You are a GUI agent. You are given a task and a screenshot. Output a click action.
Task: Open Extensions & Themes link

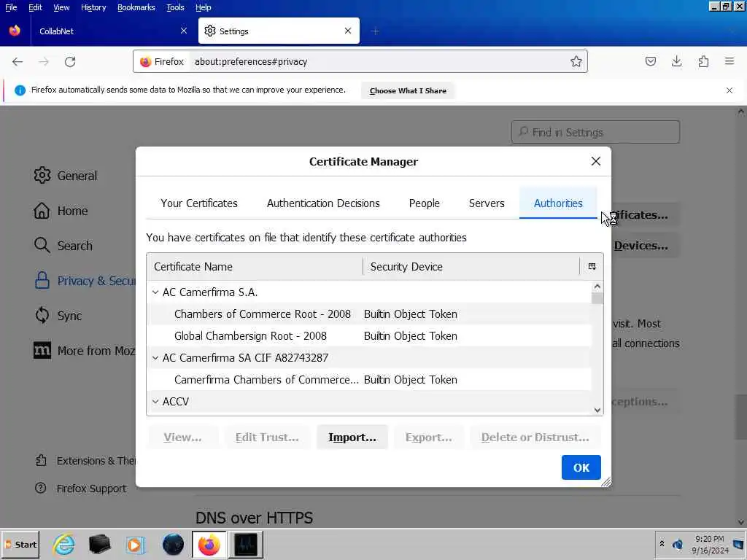pyautogui.click(x=85, y=461)
